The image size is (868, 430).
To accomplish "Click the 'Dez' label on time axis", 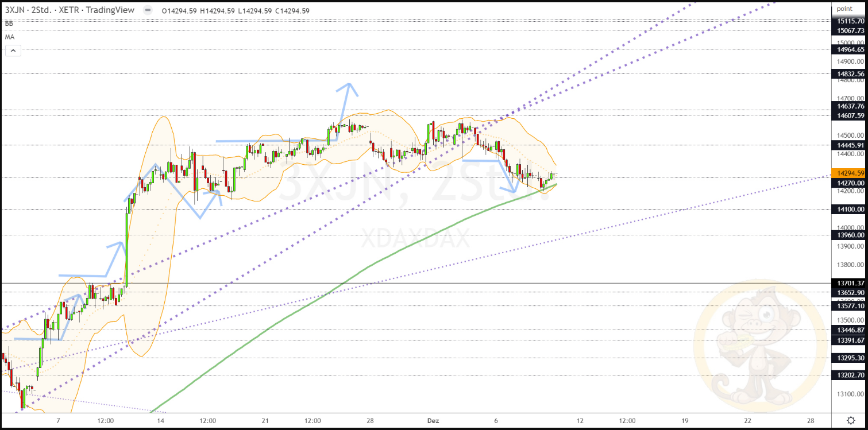I will tap(433, 420).
